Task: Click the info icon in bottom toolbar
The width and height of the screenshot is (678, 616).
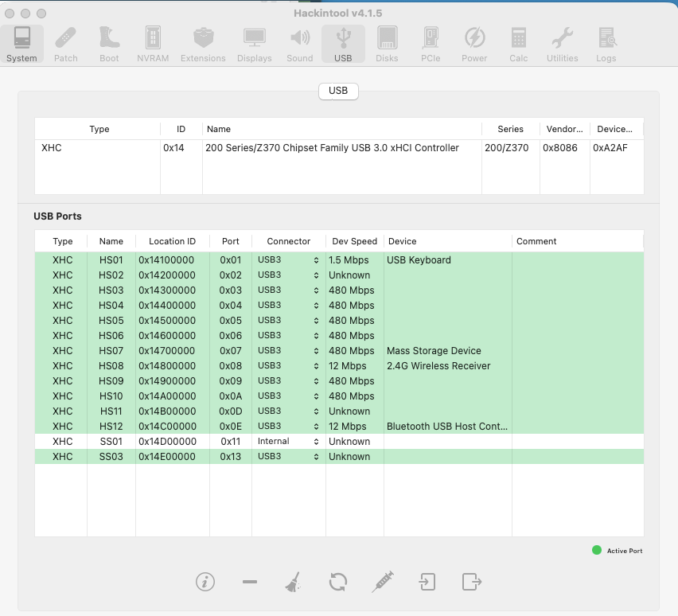Action: 205,582
